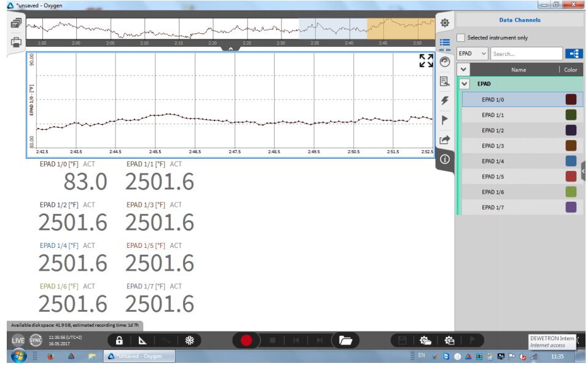
Task: Toggle the SYNC button
Action: [36, 340]
